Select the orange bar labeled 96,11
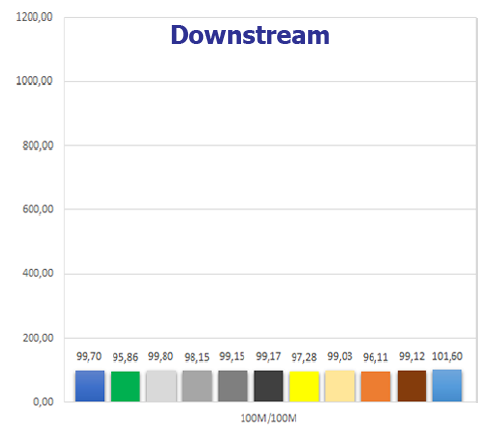This screenshot has width=499, height=431. point(376,386)
